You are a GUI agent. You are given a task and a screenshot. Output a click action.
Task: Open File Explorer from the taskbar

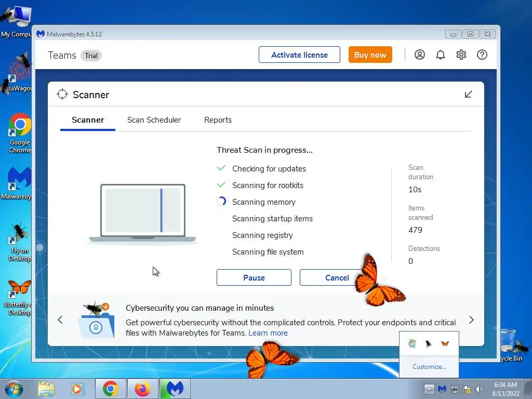(x=46, y=389)
